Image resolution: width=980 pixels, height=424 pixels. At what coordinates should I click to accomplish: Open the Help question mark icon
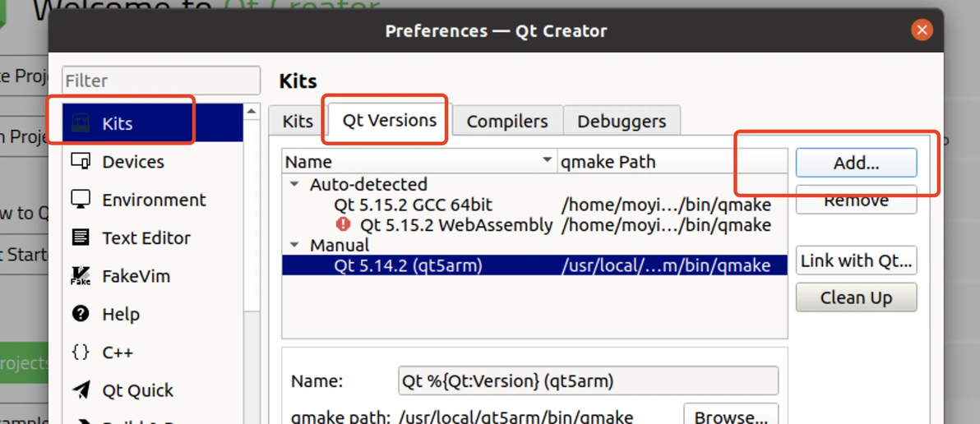click(x=81, y=314)
